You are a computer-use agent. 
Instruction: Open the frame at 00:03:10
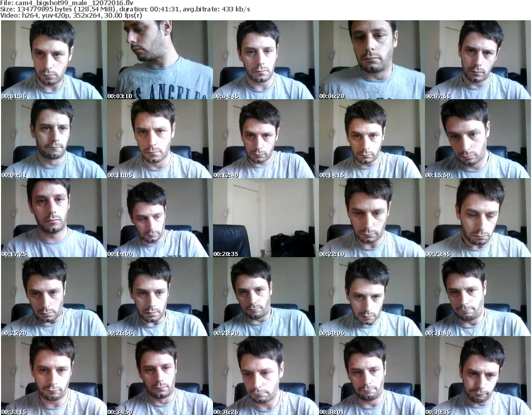pos(160,60)
